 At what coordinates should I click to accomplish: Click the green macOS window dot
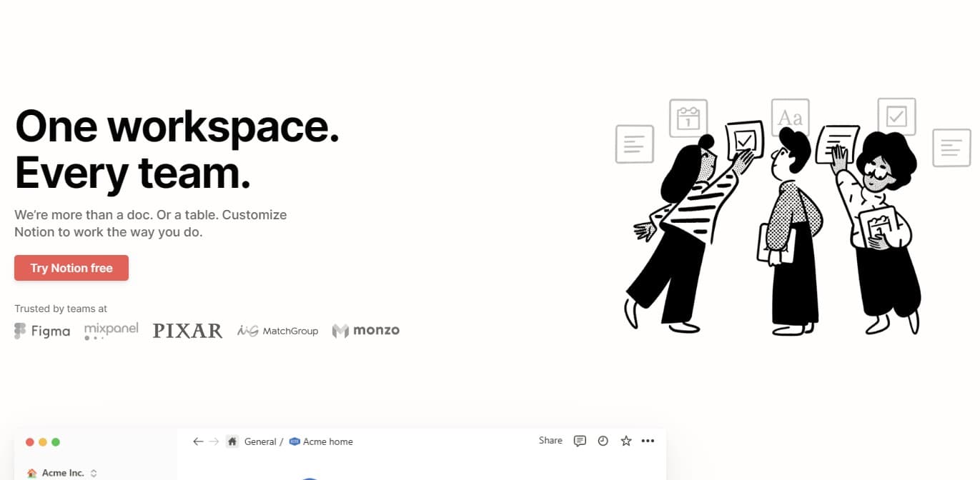[56, 442]
